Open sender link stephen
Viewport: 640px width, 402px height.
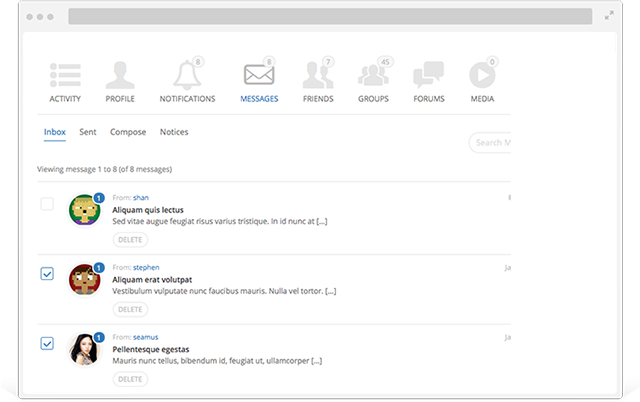click(x=146, y=268)
